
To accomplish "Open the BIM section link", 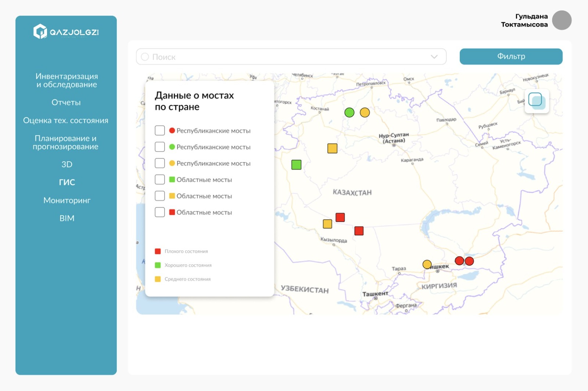I will [x=67, y=218].
